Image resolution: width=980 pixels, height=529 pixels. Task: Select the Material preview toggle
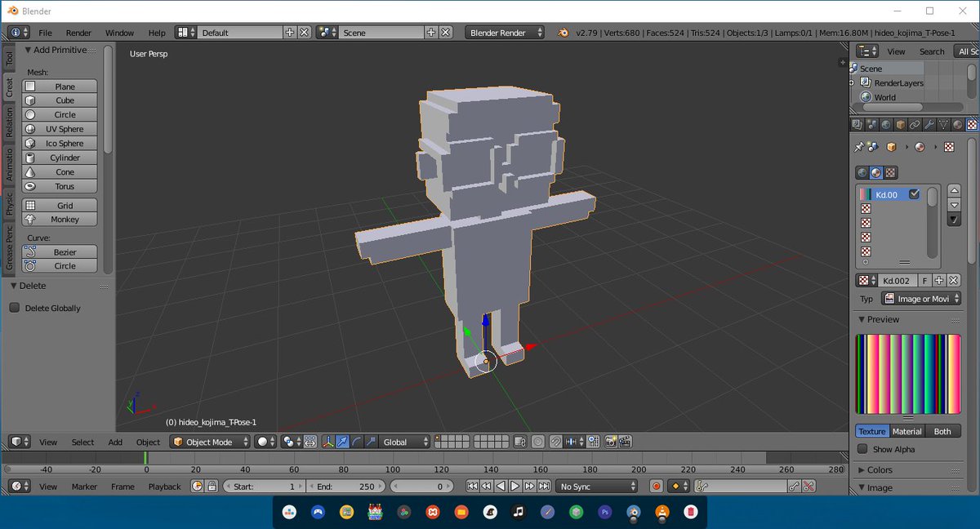[906, 431]
